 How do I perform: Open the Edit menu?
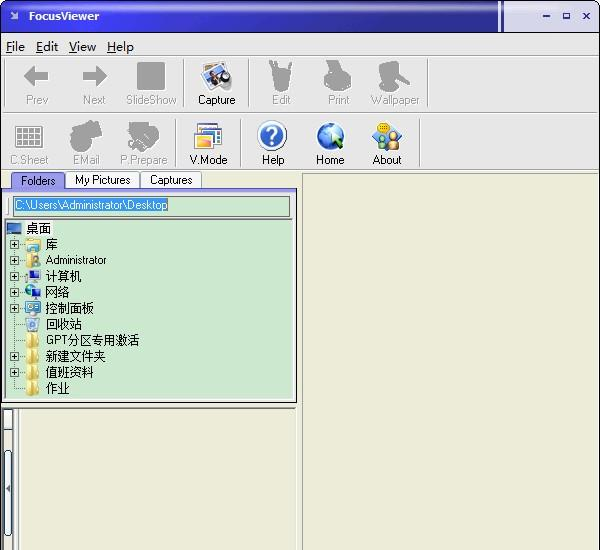pos(47,47)
